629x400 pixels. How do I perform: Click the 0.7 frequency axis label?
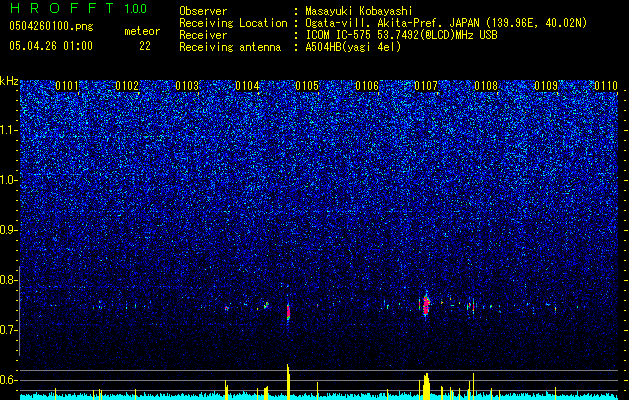click(x=9, y=330)
